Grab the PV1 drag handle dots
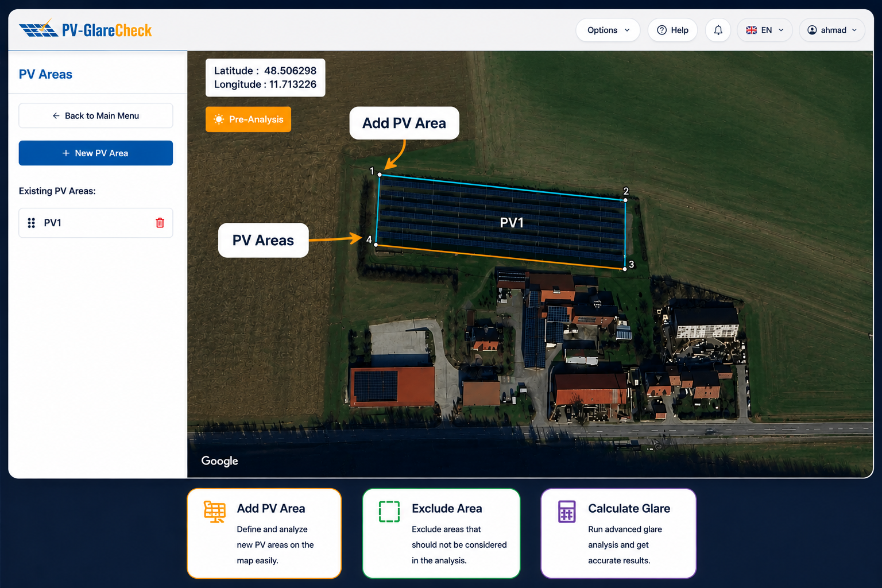The width and height of the screenshot is (882, 588). [32, 223]
